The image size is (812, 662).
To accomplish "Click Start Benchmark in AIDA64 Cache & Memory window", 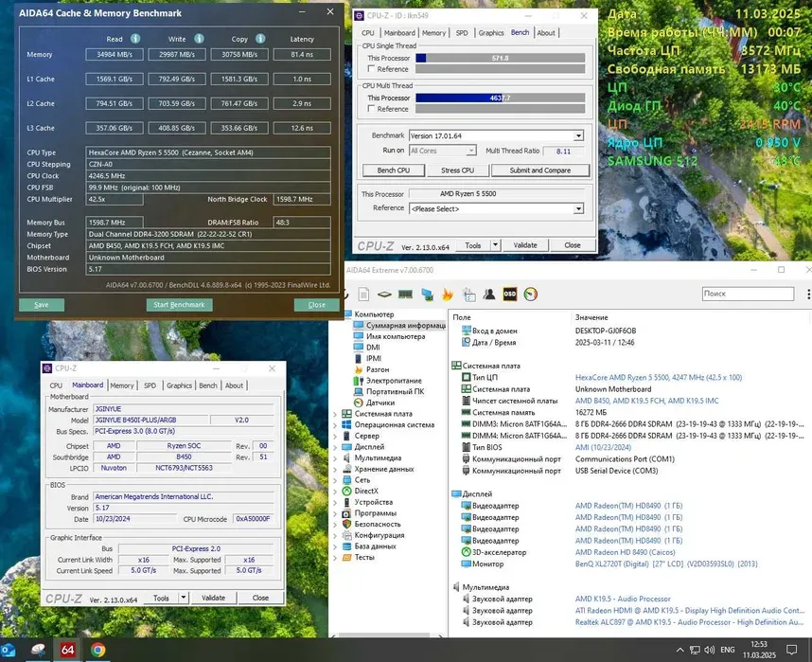I will pos(179,305).
